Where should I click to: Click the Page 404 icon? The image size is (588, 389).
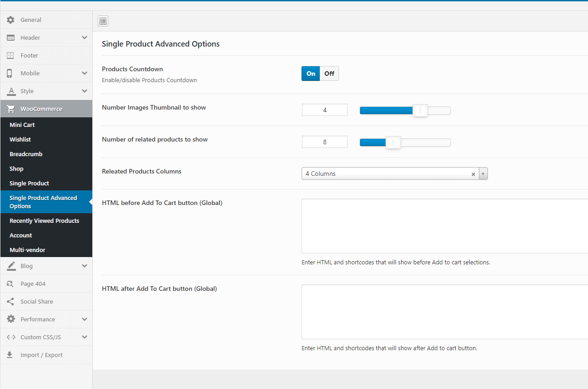point(11,284)
